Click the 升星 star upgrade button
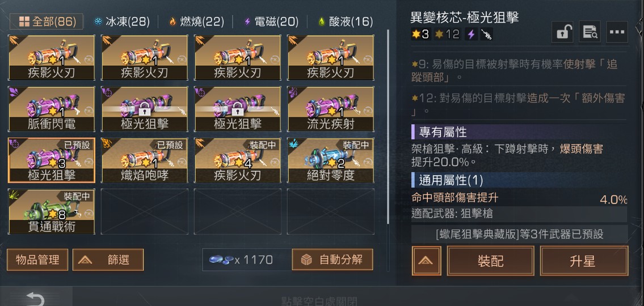The image size is (644, 306). click(584, 261)
